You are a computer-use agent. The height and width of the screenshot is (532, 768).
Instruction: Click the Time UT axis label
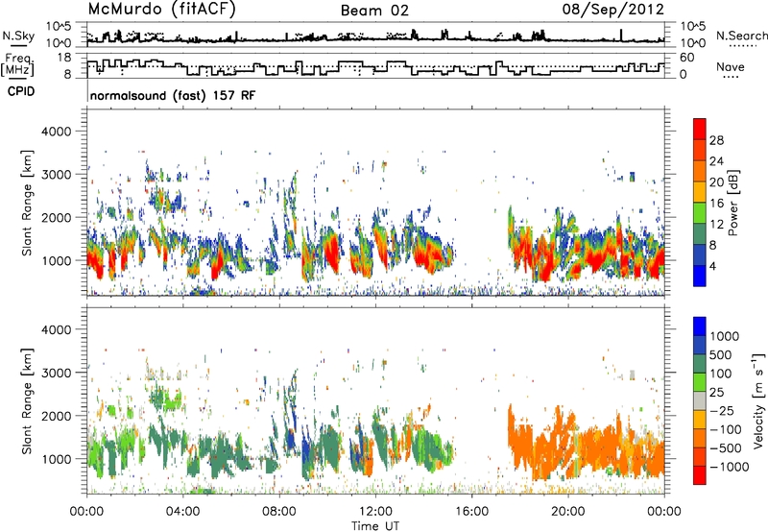375,525
